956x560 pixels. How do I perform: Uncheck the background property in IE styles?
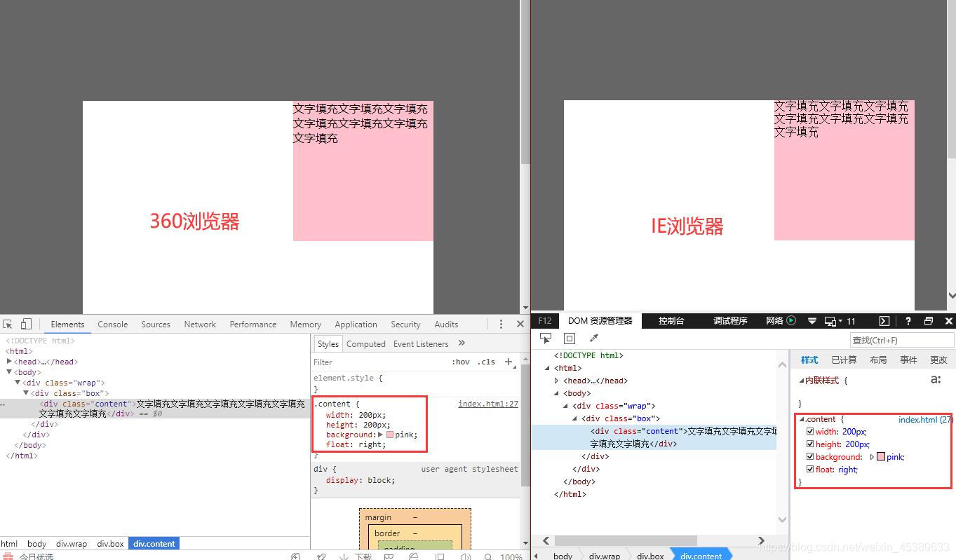810,457
